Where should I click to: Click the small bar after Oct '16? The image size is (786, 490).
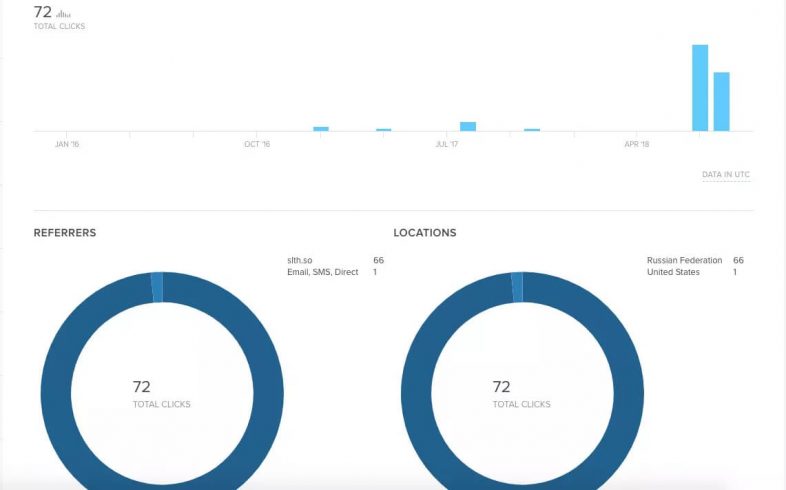(321, 129)
